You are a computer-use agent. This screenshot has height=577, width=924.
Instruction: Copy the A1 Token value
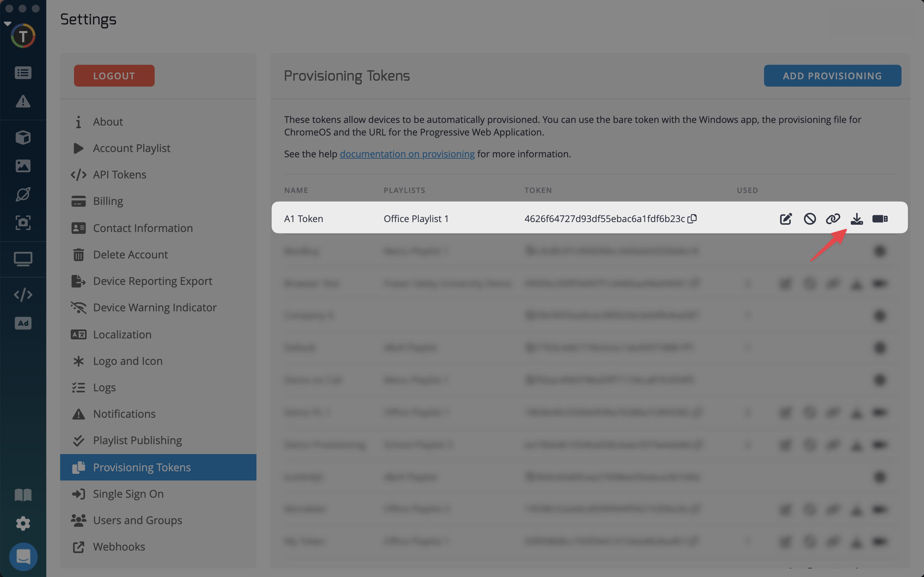692,219
